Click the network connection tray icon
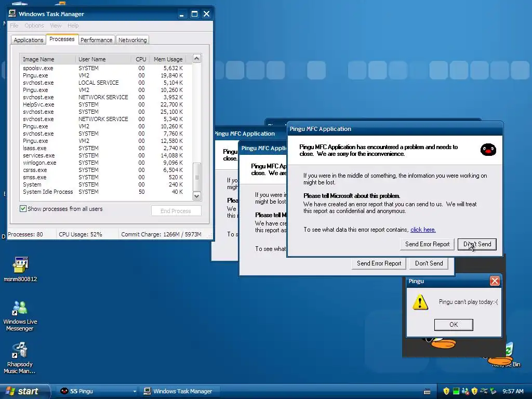 click(484, 391)
